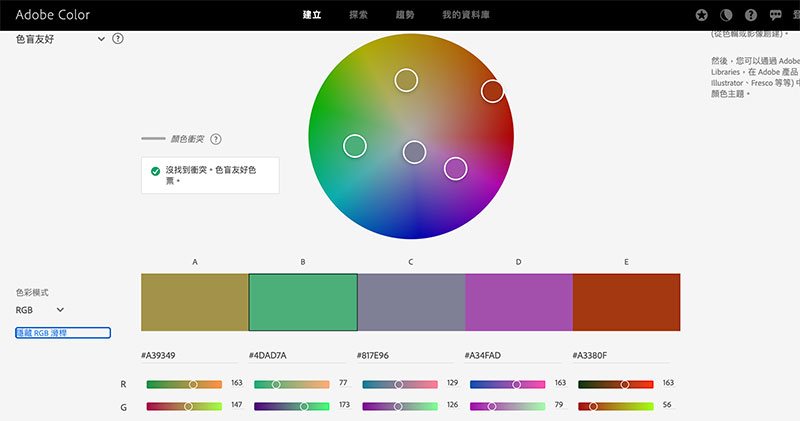Click the R slider handle for color A
800x421 pixels.
coord(193,384)
